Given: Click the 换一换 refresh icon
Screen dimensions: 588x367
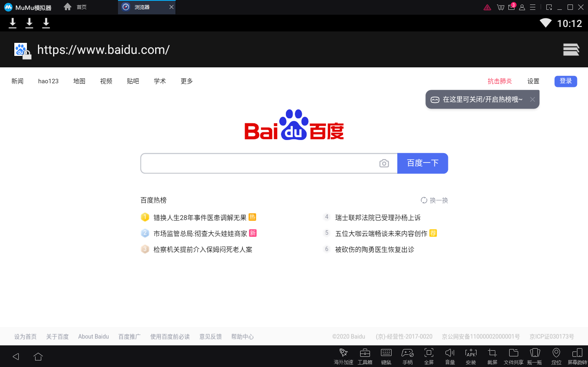Looking at the screenshot, I should (x=424, y=200).
